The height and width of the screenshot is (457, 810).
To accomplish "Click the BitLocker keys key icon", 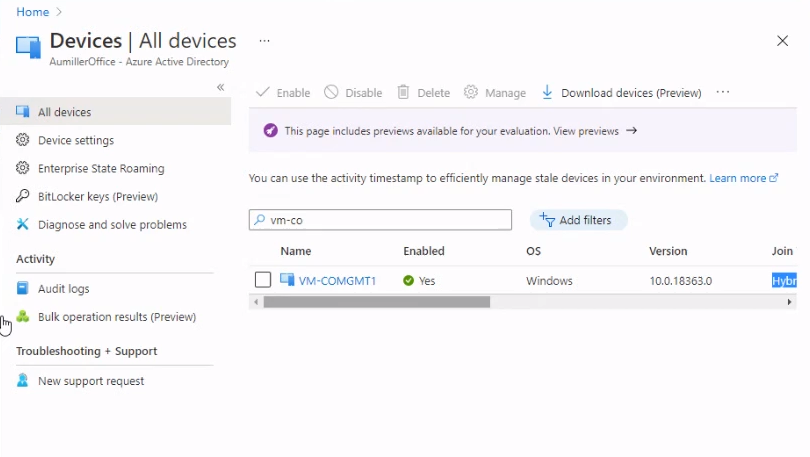I will click(x=23, y=196).
